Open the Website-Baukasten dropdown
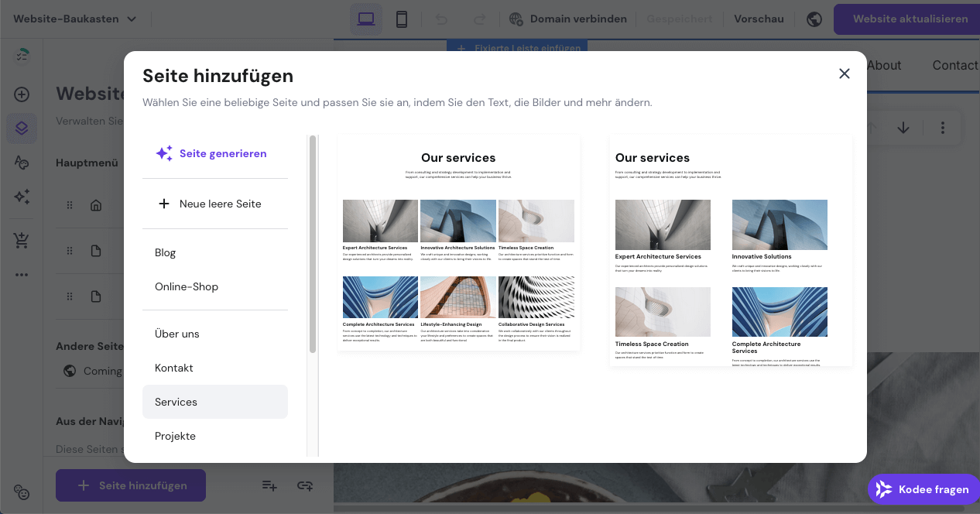 point(74,19)
